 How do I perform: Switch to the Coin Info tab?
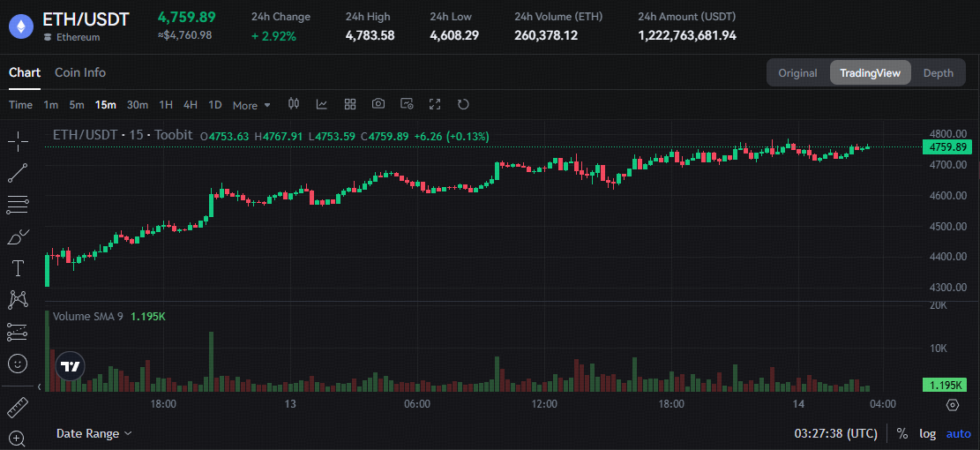pos(80,72)
